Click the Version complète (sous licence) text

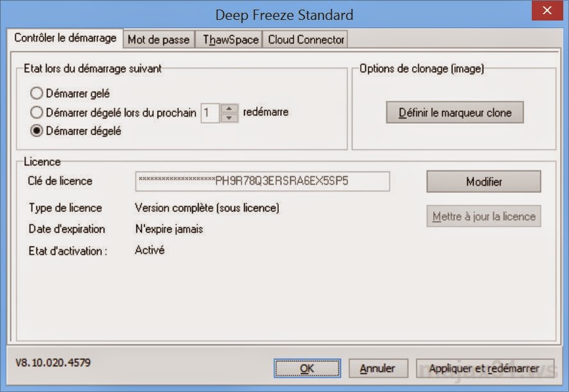[207, 208]
